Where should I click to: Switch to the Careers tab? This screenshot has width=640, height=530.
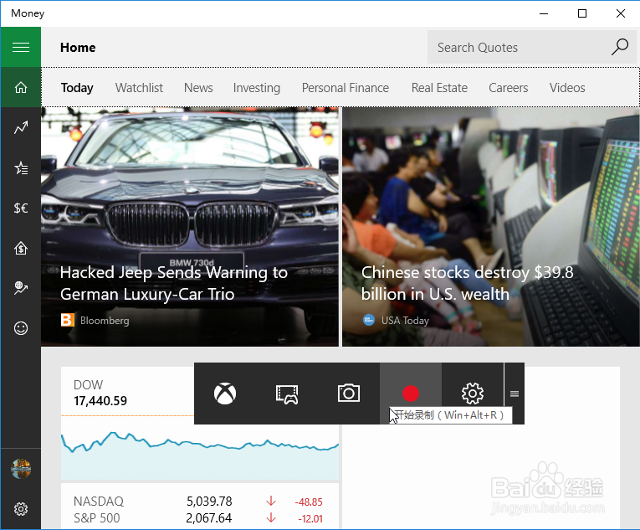pyautogui.click(x=508, y=87)
